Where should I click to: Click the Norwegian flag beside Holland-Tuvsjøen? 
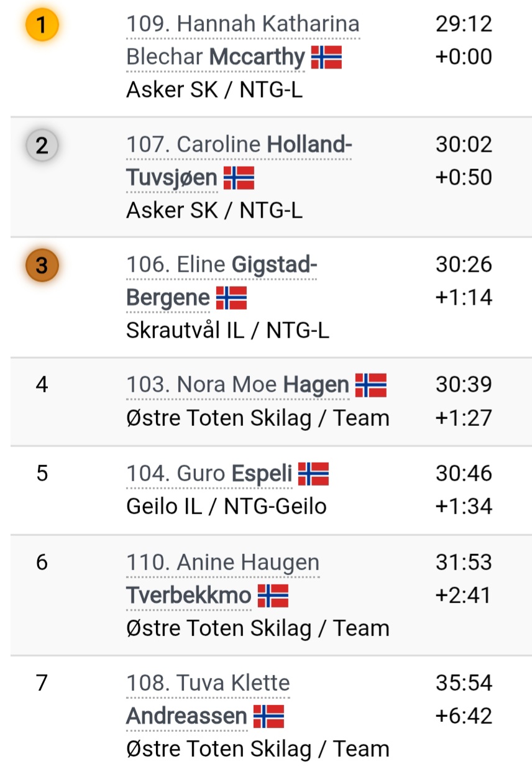pos(239,178)
